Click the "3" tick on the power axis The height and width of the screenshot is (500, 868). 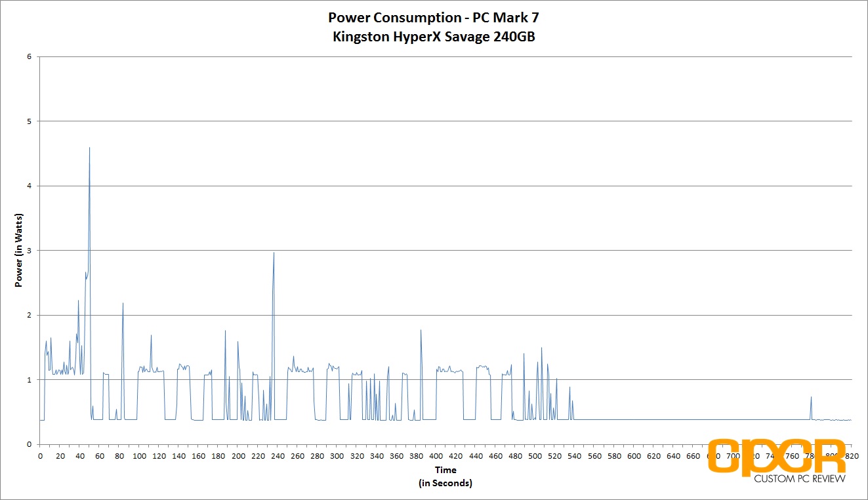29,251
